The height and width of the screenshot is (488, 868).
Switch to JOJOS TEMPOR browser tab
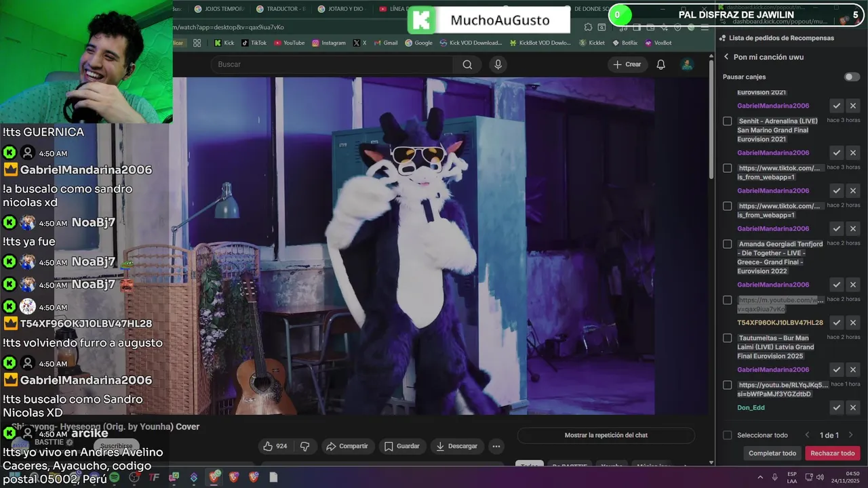coord(218,9)
